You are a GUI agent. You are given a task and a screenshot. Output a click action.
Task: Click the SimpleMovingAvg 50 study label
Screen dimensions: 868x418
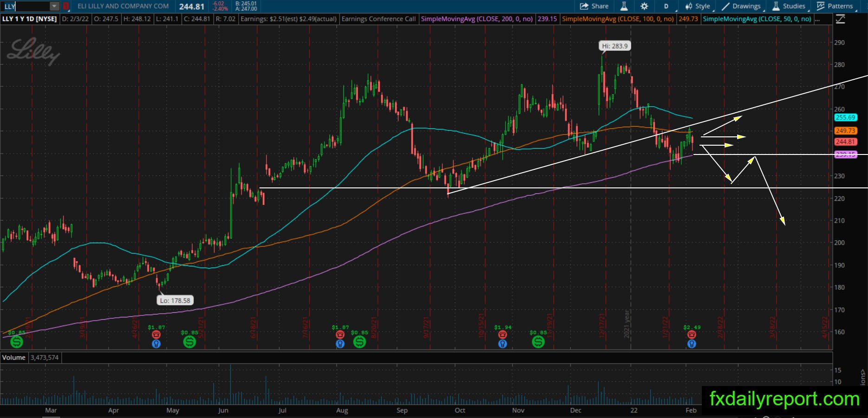tap(757, 19)
